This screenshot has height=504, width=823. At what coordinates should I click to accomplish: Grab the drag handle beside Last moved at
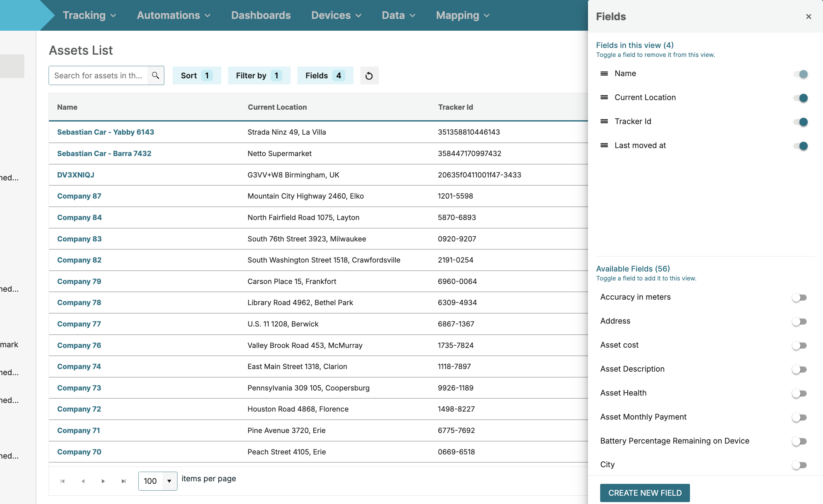pos(604,146)
